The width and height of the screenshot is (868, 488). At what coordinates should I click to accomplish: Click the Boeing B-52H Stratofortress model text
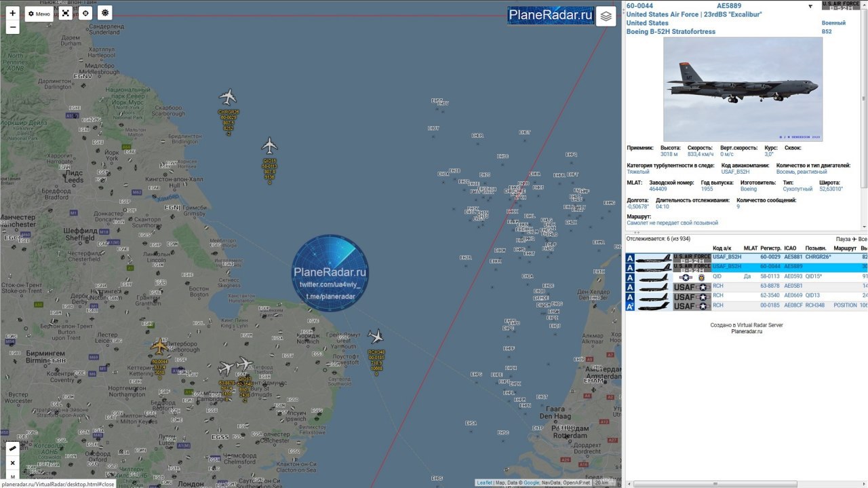(671, 32)
